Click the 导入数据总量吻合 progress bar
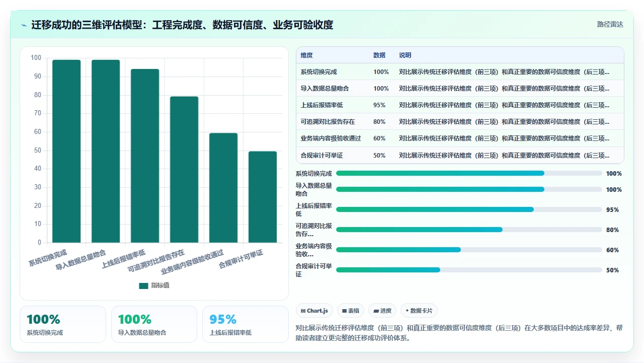The height and width of the screenshot is (363, 644). 469,189
